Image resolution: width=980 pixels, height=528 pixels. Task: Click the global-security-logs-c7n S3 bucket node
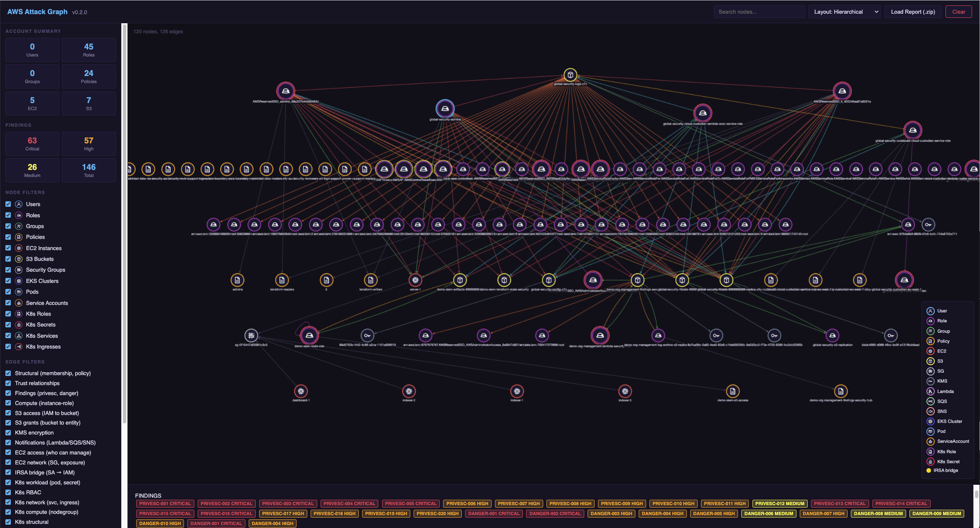coord(570,75)
